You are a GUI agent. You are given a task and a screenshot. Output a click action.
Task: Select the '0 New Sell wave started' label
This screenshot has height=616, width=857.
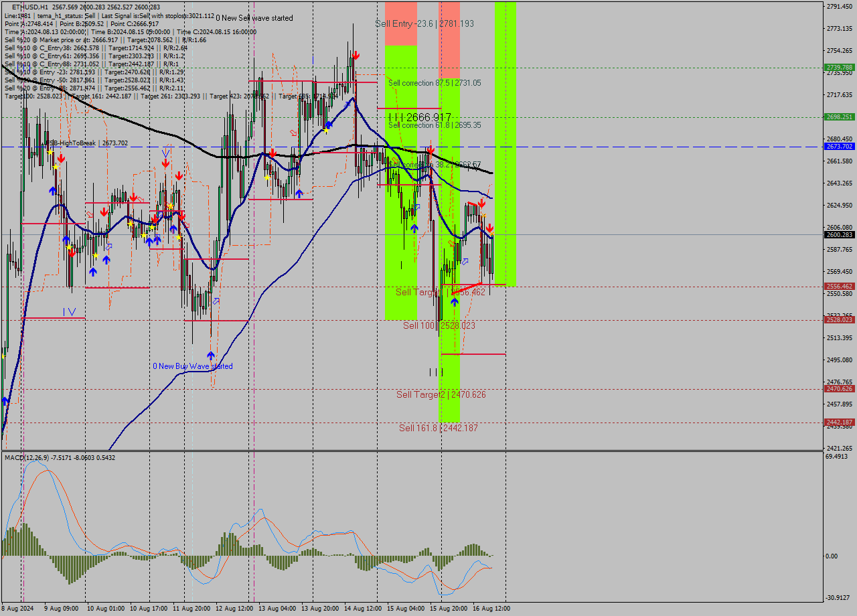pos(254,18)
